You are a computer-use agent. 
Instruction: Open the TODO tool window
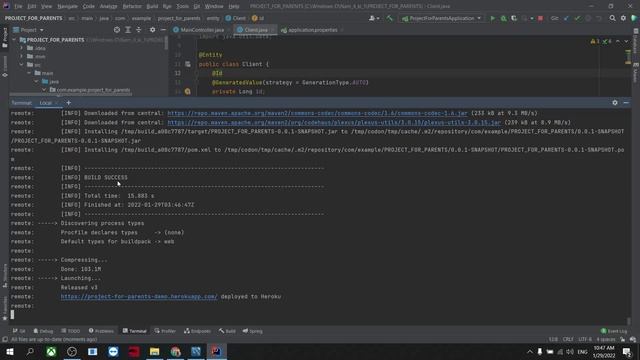[x=71, y=331]
